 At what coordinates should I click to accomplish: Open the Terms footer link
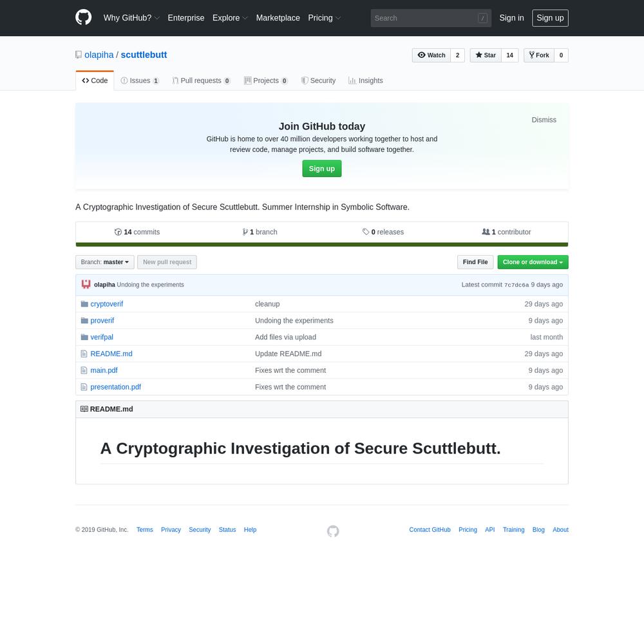[x=144, y=530]
